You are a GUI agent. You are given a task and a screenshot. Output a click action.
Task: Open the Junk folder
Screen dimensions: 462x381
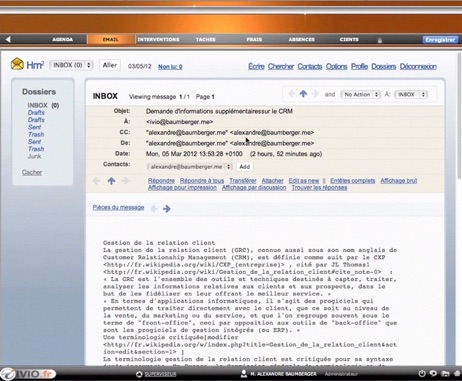pyautogui.click(x=35, y=156)
